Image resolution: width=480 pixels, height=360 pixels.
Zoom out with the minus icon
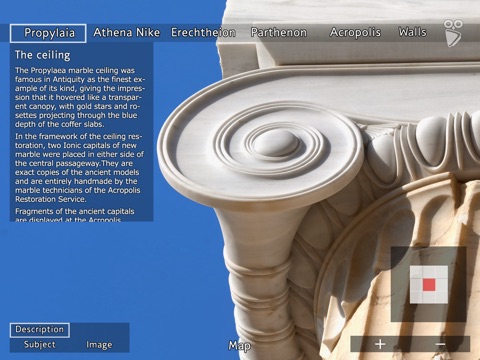[x=440, y=344]
